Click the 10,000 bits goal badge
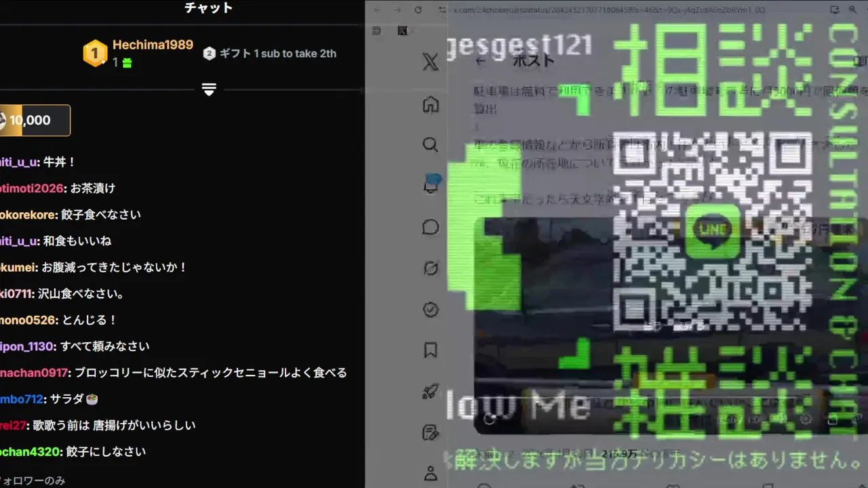Image resolution: width=868 pixels, height=488 pixels. tap(34, 121)
